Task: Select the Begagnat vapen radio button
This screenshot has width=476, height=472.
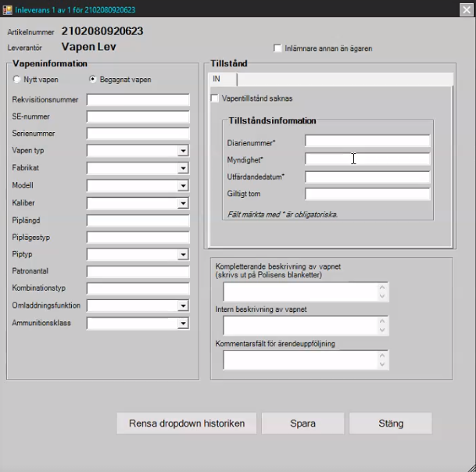Action: click(x=93, y=80)
